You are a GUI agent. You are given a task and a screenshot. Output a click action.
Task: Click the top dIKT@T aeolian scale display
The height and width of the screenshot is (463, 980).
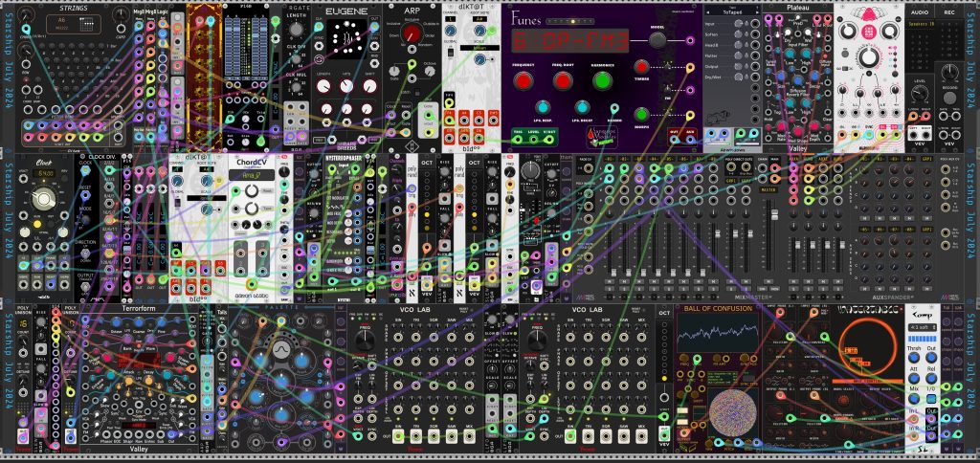coord(479,48)
